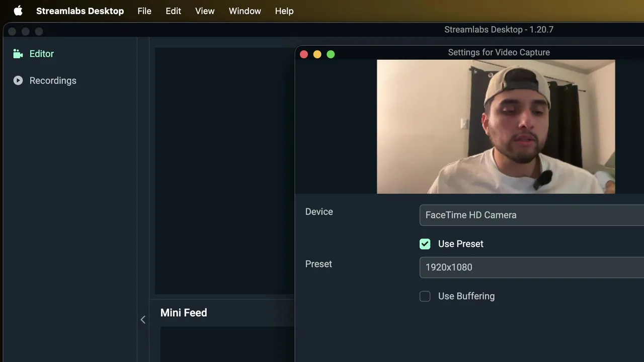Uncheck the Use Preset checkbox
Image resolution: width=644 pixels, height=362 pixels.
click(x=425, y=244)
